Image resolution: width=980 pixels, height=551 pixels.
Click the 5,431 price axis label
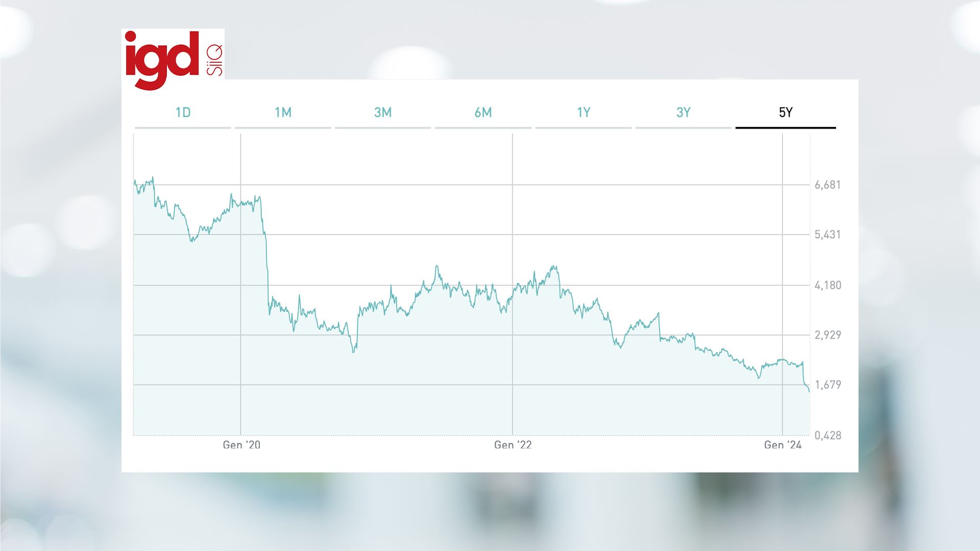tap(827, 235)
